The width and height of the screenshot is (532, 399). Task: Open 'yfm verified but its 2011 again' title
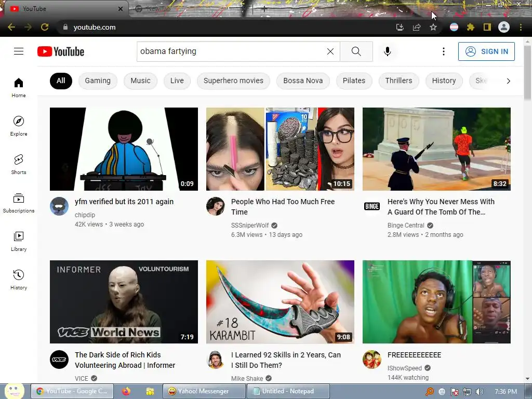coord(124,202)
